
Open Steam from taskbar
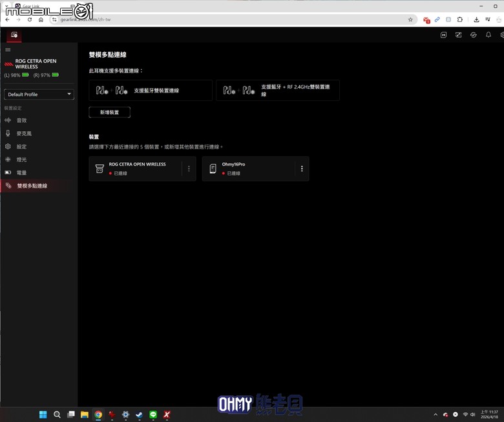tap(139, 415)
